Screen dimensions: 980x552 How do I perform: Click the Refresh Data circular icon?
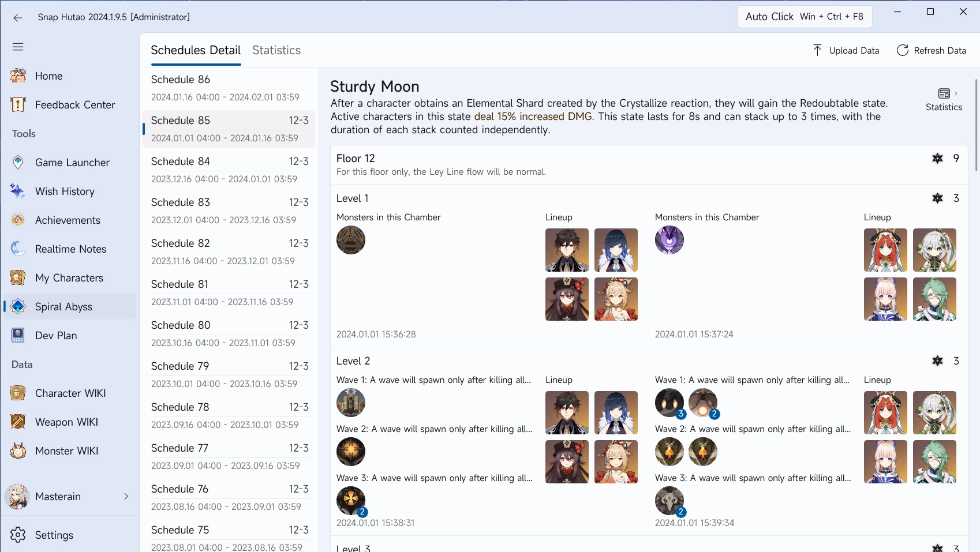tap(902, 50)
